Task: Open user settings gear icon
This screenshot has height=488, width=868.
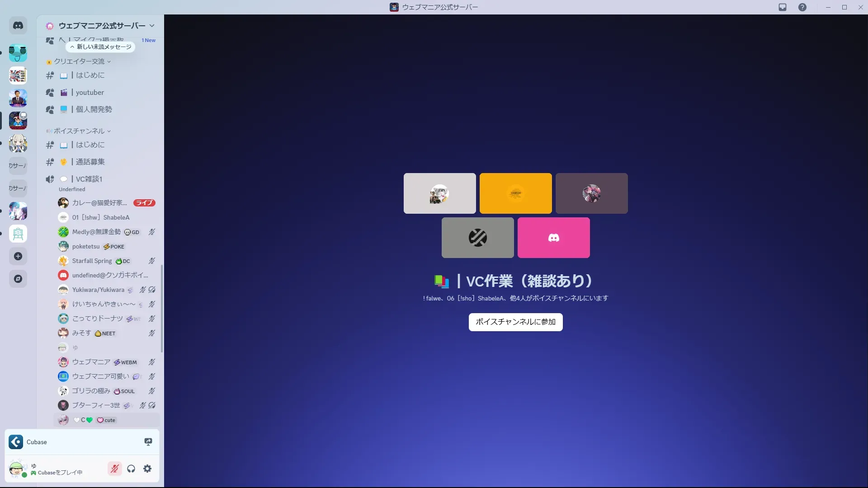Action: (147, 469)
